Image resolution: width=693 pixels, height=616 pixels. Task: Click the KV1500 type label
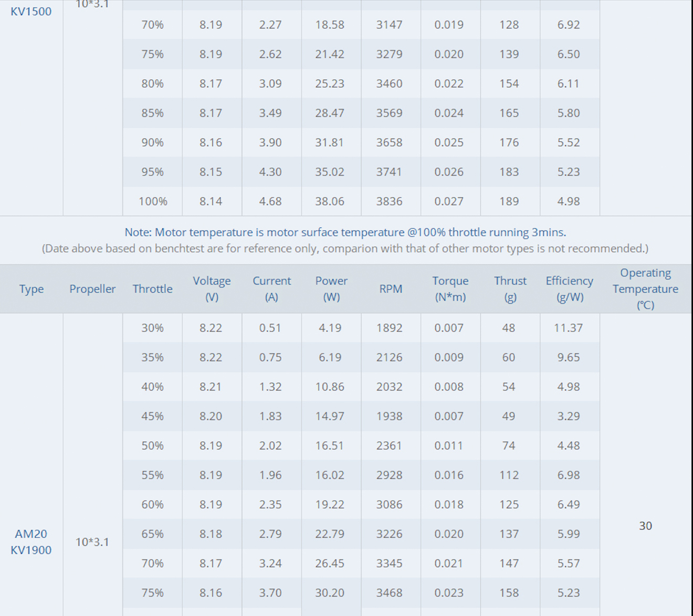31,12
